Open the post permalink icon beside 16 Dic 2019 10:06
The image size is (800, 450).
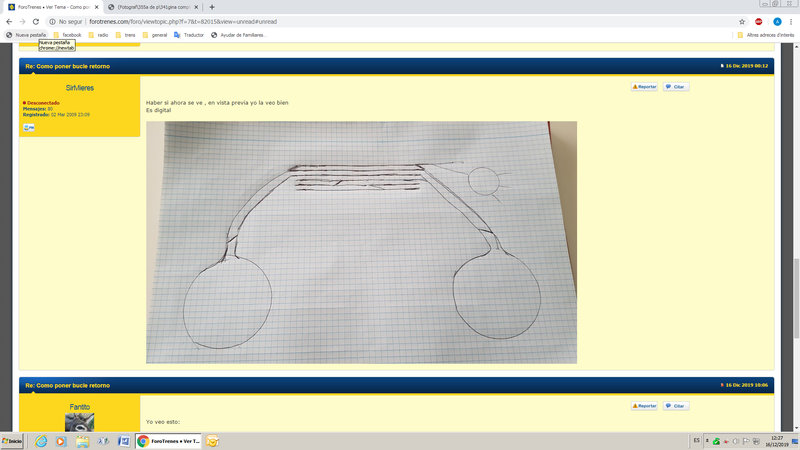click(722, 385)
